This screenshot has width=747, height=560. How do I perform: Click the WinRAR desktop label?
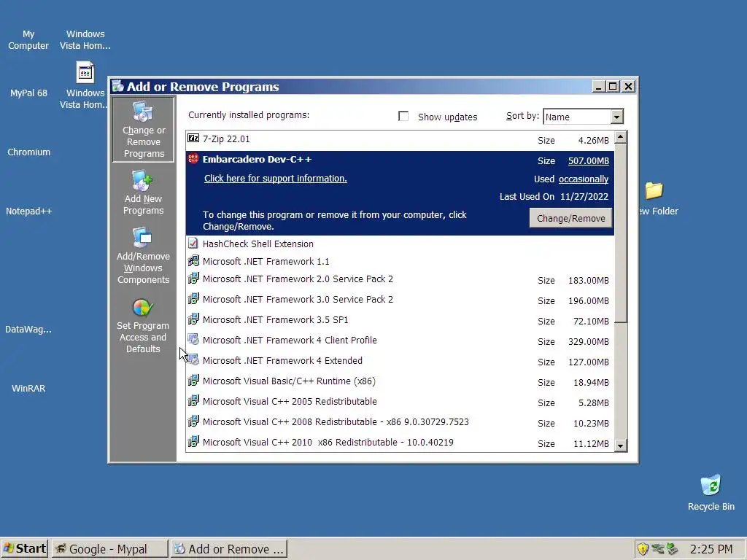pyautogui.click(x=28, y=388)
